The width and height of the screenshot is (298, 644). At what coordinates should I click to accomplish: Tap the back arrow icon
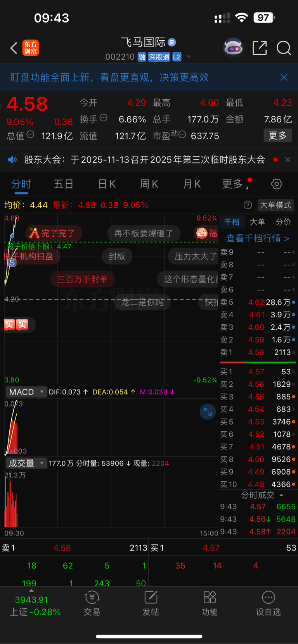pos(14,48)
